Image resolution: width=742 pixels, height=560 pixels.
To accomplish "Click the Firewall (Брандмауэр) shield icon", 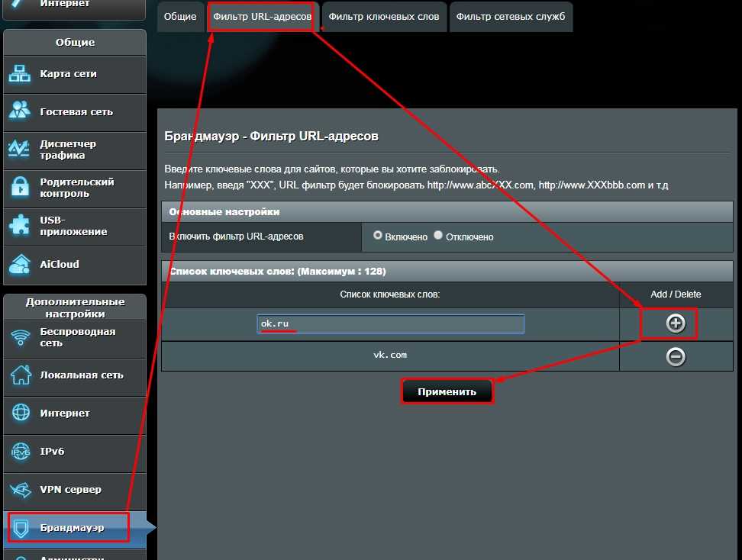I will pos(21,528).
